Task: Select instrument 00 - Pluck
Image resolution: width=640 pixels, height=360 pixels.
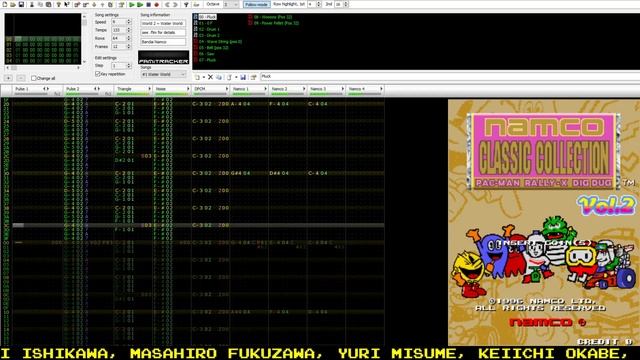Action: tap(207, 17)
